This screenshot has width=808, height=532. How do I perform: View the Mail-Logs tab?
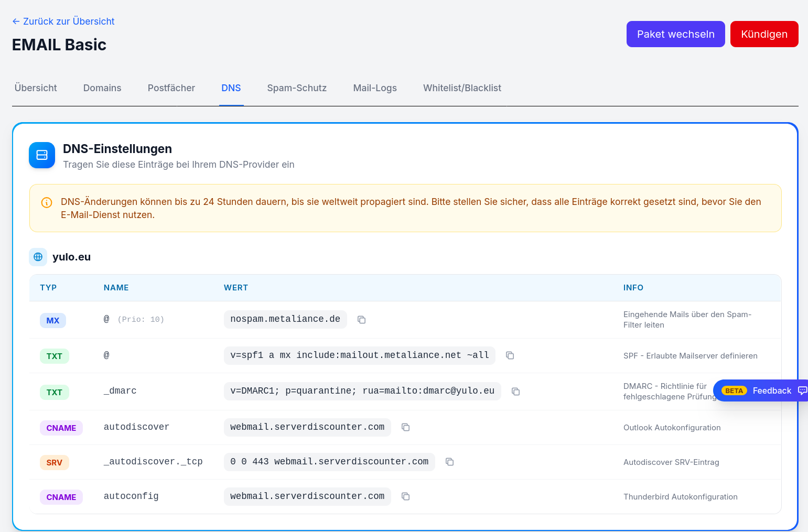pos(375,88)
